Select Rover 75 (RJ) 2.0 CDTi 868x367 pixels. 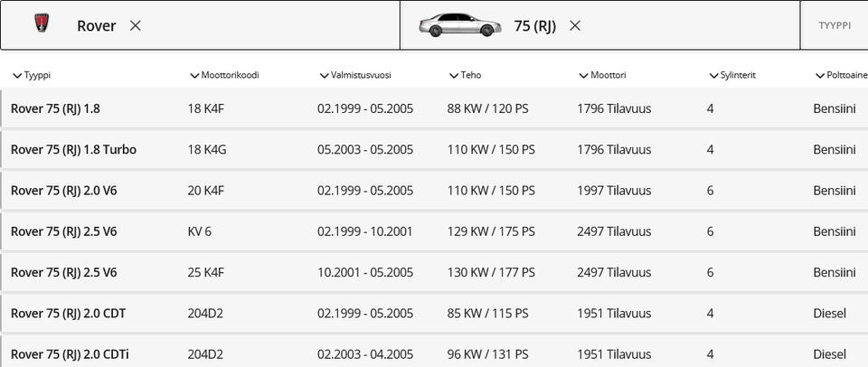tap(70, 354)
